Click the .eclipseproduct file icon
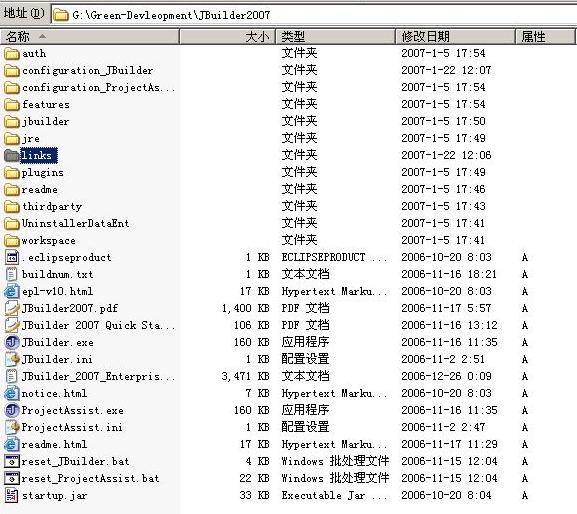 12,258
